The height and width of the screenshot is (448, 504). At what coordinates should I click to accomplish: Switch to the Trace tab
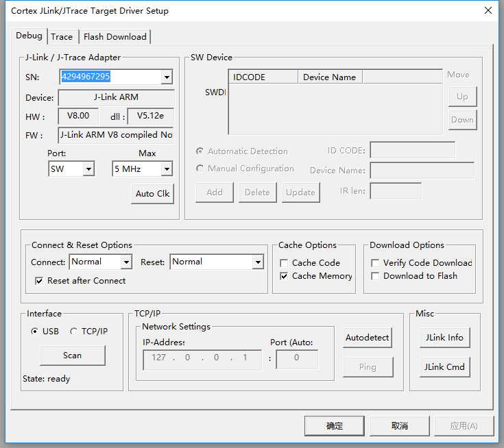coord(62,36)
